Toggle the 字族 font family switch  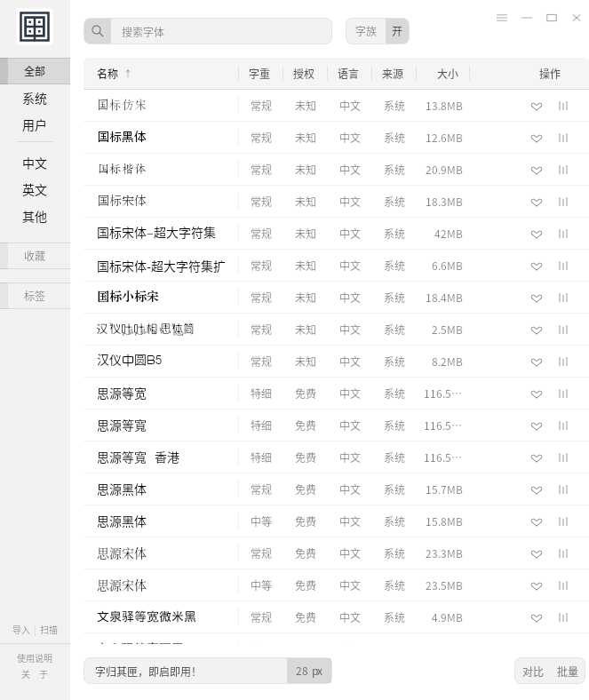pos(378,31)
